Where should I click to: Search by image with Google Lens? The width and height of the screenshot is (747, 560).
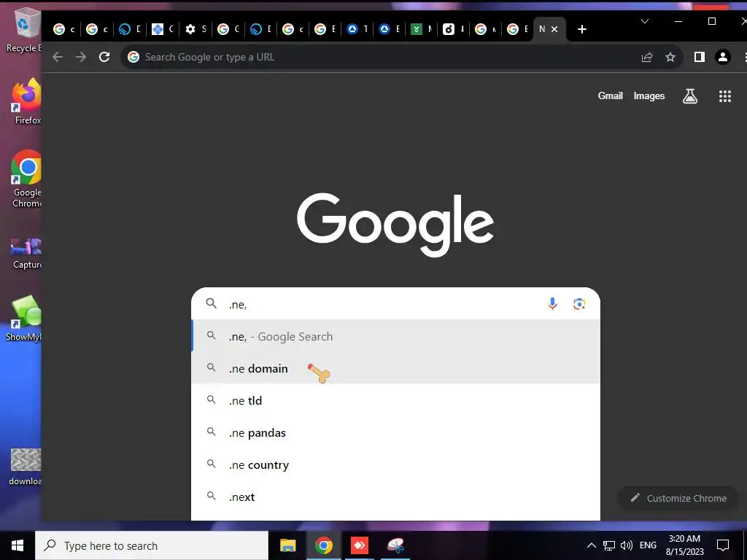[578, 304]
